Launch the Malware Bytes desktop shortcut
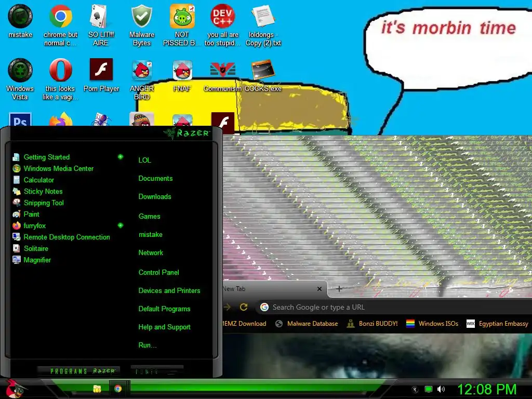 141,25
